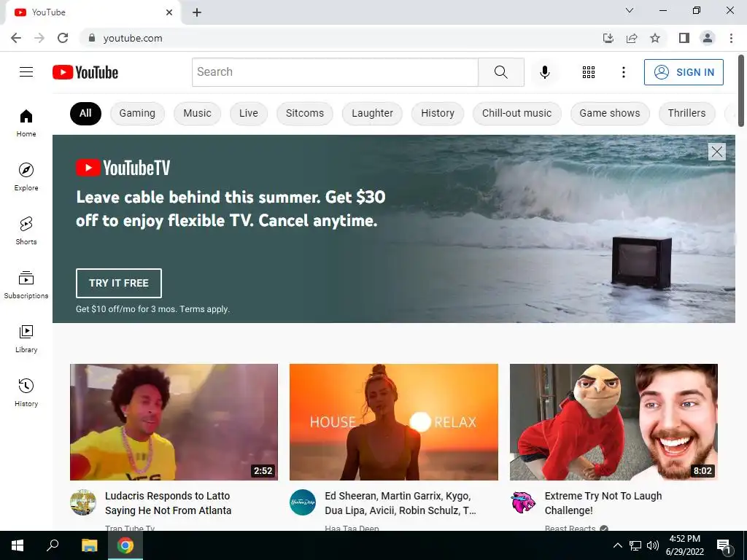
Task: Open Ludacris Responds to Latto thumbnail
Action: (174, 422)
